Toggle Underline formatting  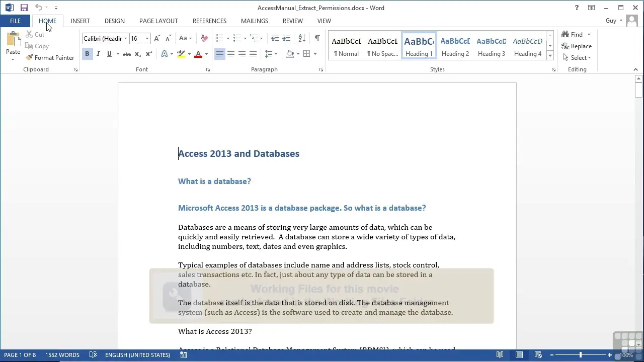click(x=109, y=54)
